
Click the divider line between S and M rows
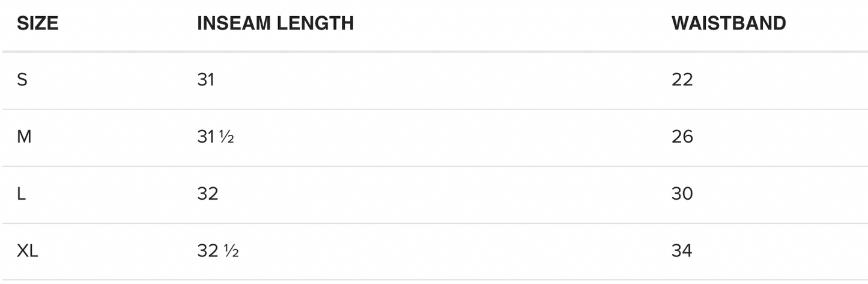click(434, 110)
